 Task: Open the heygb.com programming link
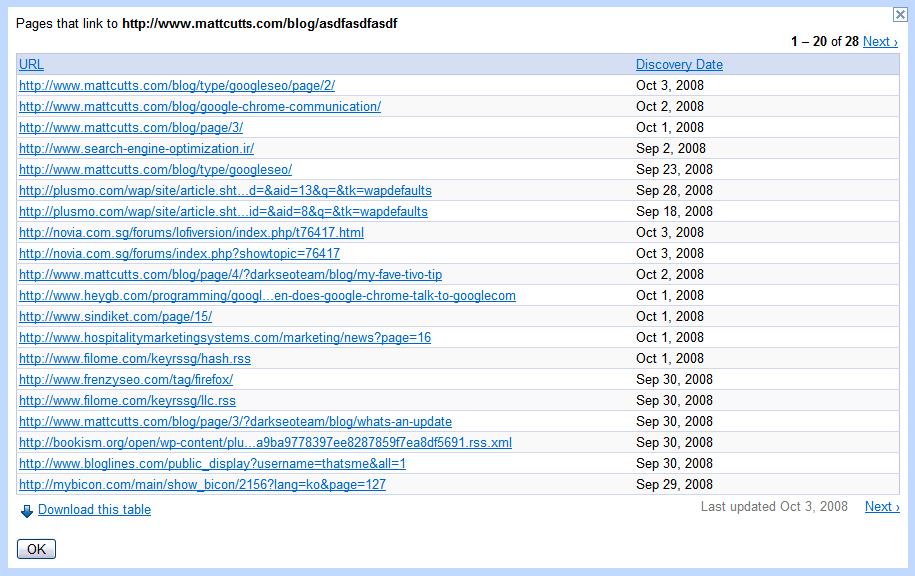tap(267, 296)
